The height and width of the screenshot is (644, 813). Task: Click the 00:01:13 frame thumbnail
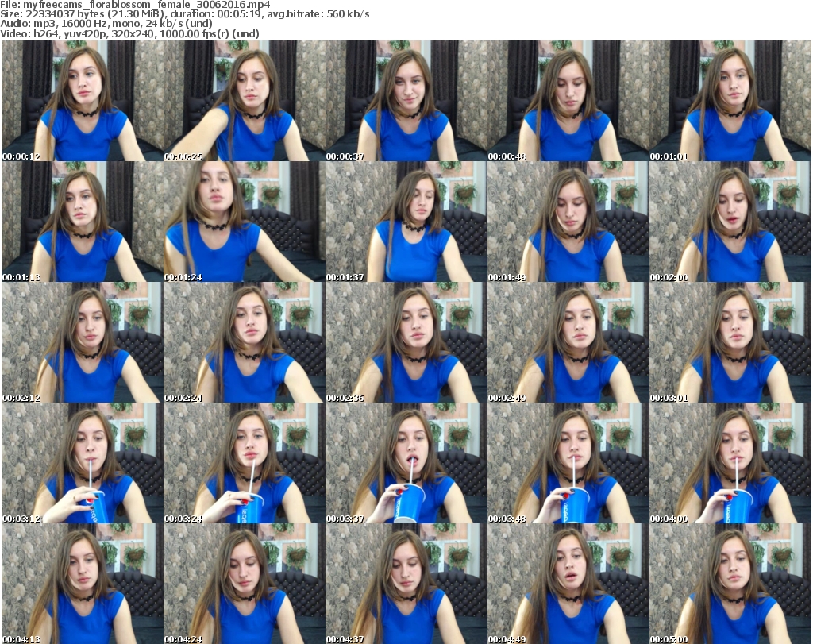click(81, 222)
